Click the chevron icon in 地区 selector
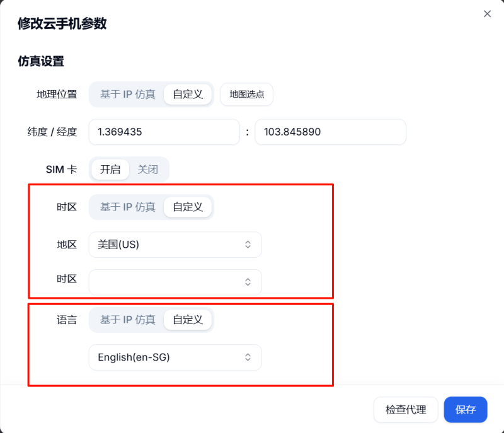 248,245
